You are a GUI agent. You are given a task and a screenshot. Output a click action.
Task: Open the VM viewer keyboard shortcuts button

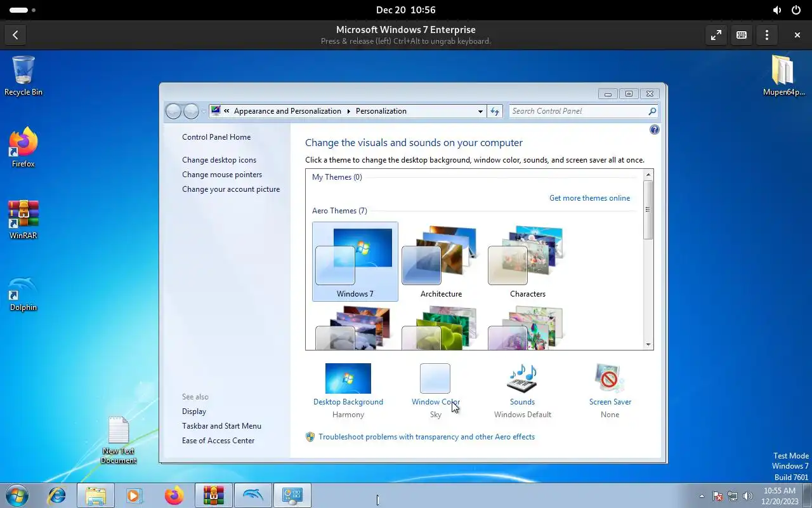point(742,35)
